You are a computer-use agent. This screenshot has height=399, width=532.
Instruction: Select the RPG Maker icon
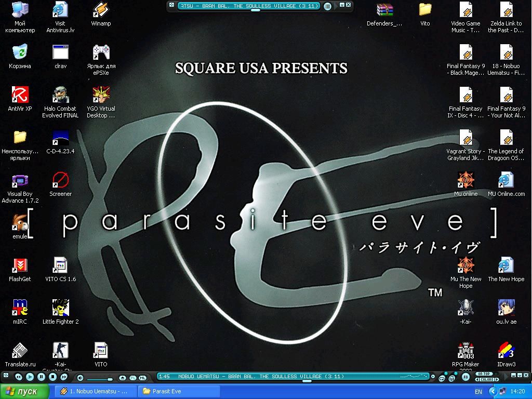465,354
